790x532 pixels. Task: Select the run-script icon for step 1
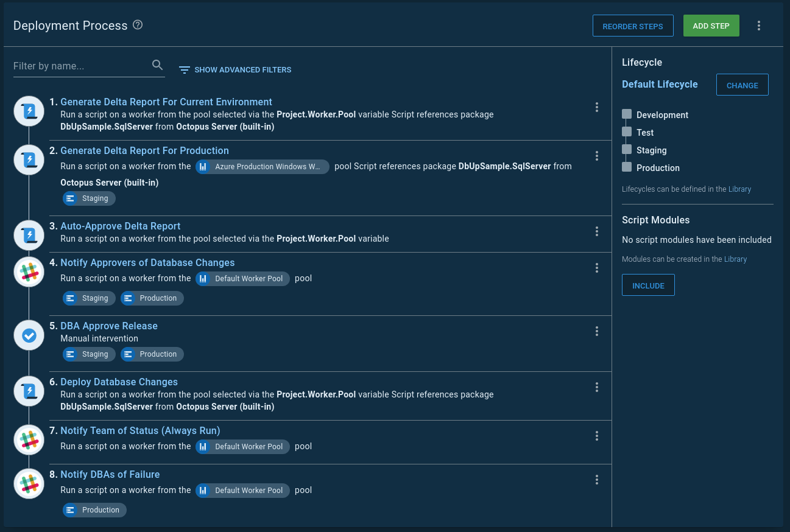coord(29,111)
